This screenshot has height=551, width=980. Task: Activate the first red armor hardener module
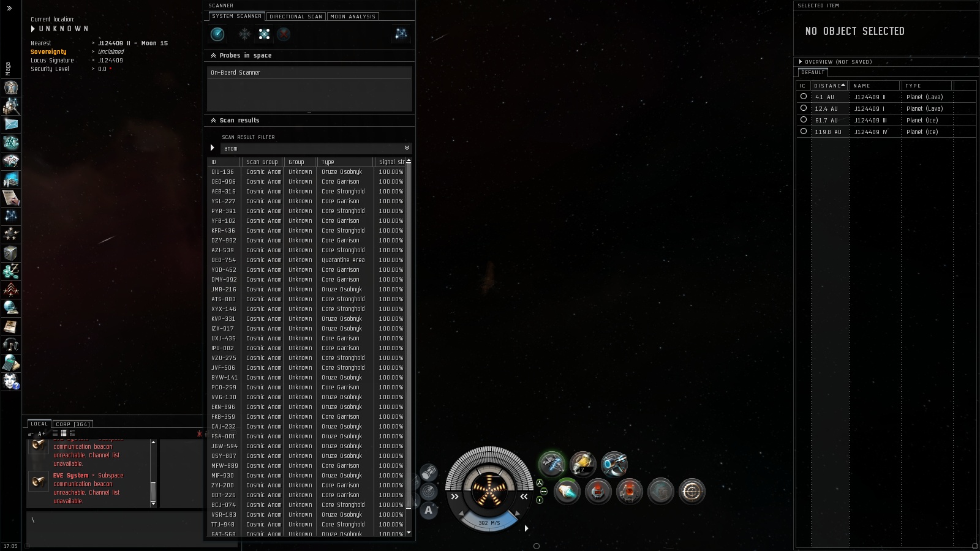[598, 491]
